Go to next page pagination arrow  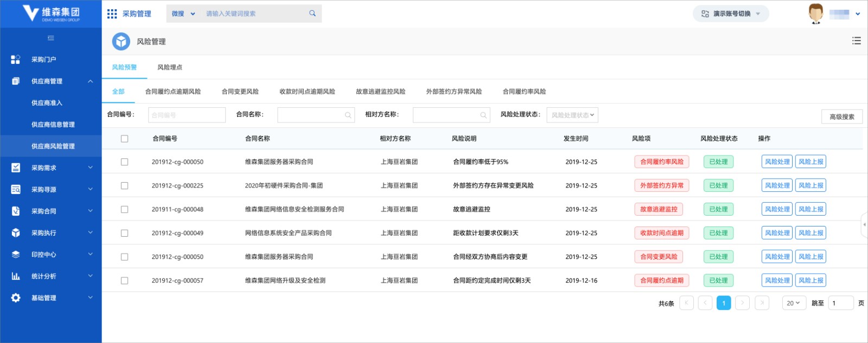[x=743, y=303]
